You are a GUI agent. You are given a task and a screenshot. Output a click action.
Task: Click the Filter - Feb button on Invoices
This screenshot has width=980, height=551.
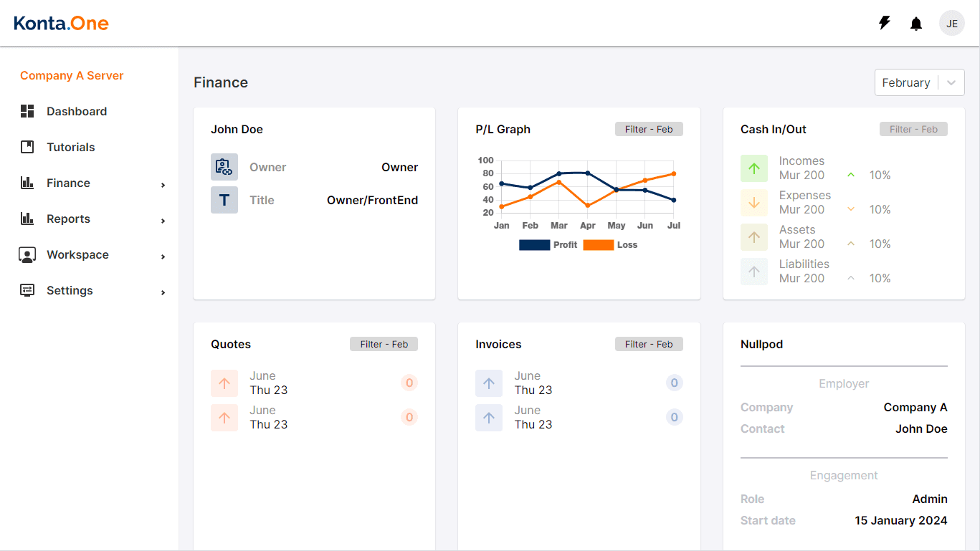(648, 345)
